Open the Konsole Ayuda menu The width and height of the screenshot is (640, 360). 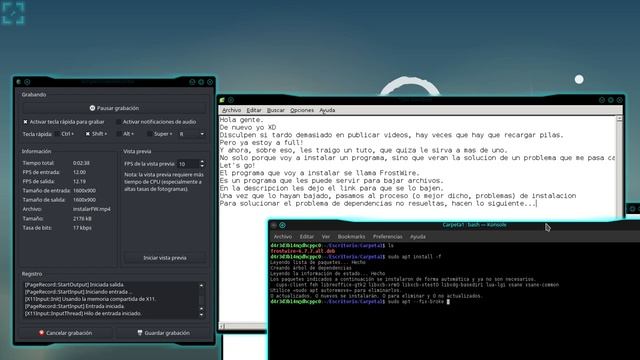(x=418, y=237)
